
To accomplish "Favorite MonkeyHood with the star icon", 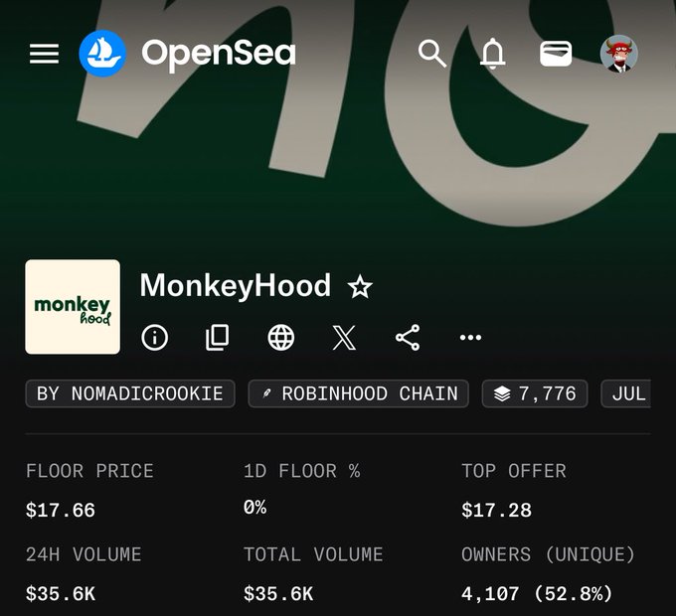I will pos(360,287).
